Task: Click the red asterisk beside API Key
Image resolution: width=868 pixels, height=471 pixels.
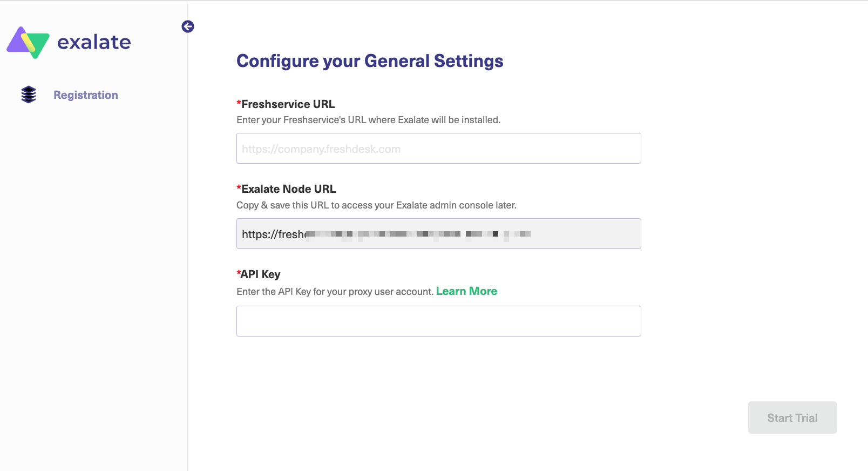Action: coord(239,273)
